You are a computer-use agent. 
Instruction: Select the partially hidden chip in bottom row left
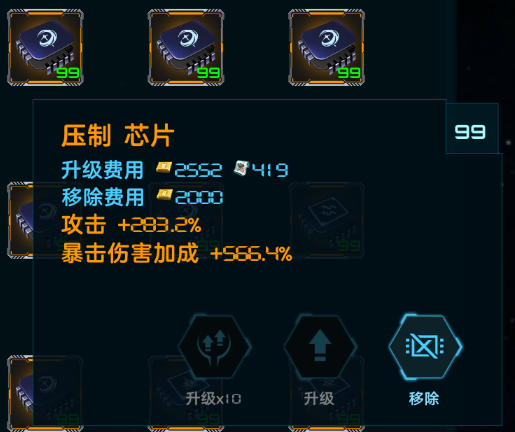[20, 393]
